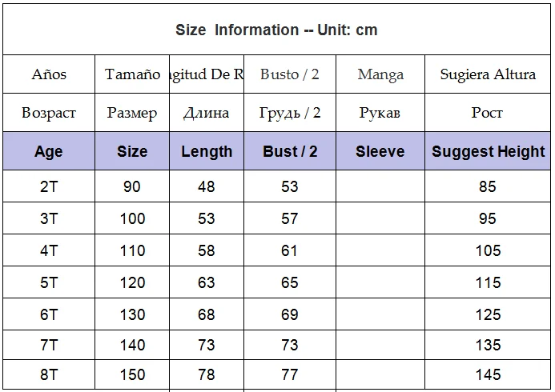Click the Sugiera Altura header cell
The width and height of the screenshot is (555, 392).
tap(488, 74)
